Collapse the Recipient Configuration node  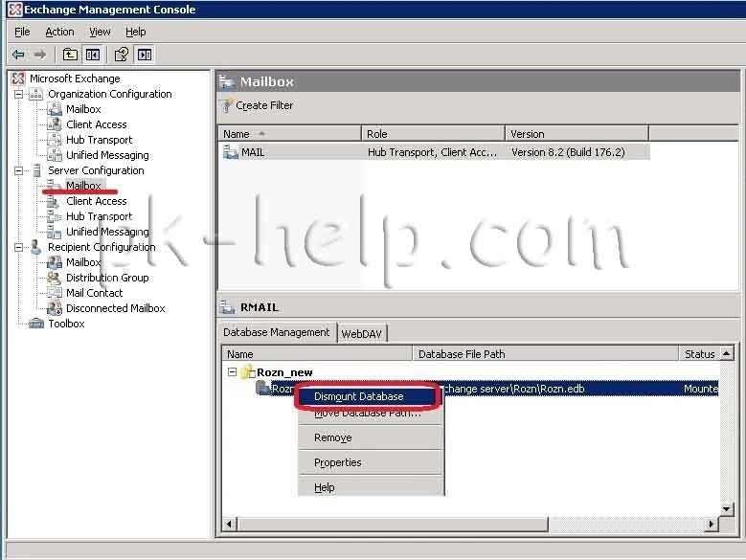(x=18, y=247)
